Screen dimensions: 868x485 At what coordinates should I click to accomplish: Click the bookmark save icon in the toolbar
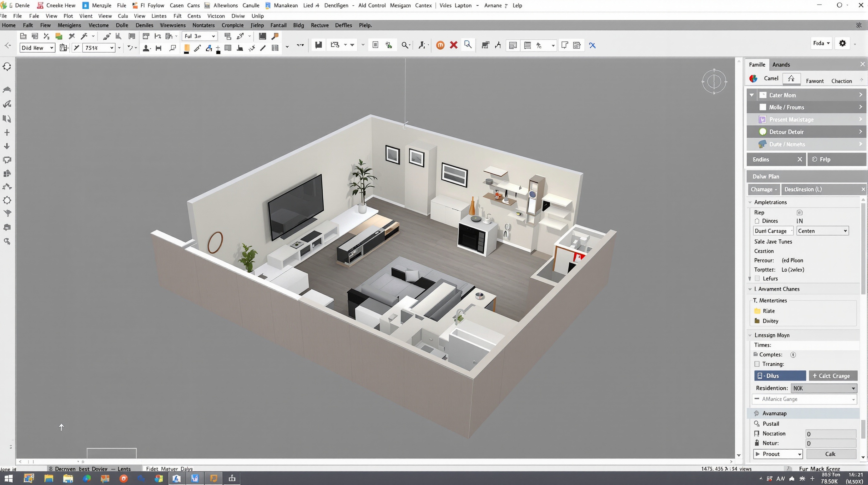click(318, 45)
